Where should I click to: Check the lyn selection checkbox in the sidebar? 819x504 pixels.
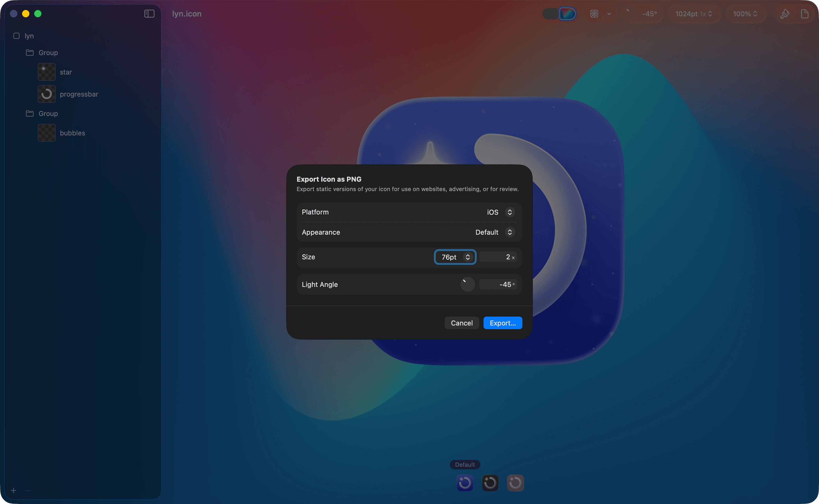[16, 36]
